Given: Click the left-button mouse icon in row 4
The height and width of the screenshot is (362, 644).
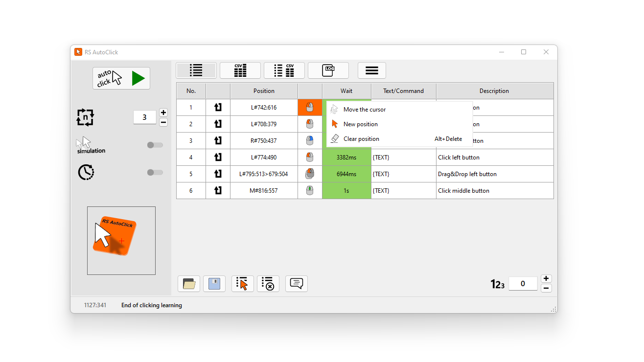Looking at the screenshot, I should [x=310, y=158].
